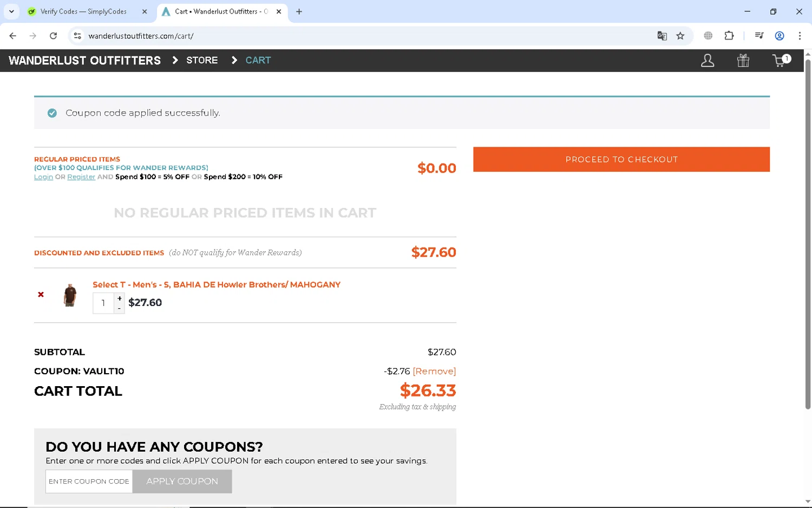
Task: Click the "CART TOTAL" label
Action: [x=78, y=391]
